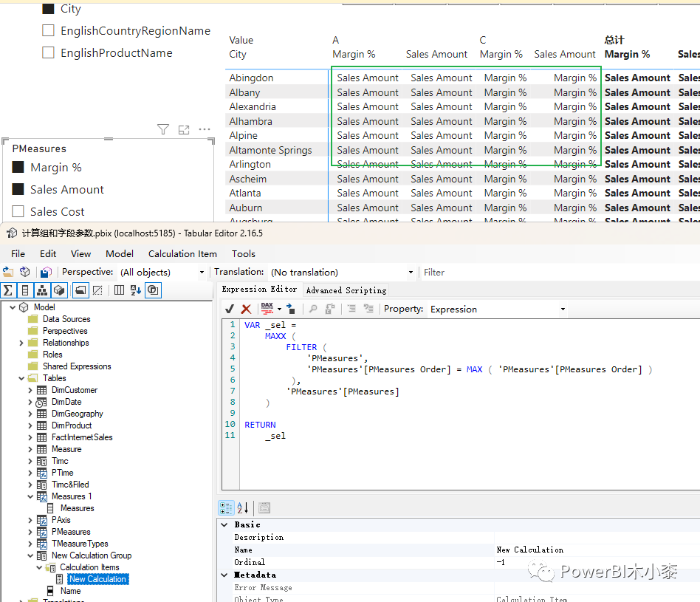Toggle show display folders button
Image resolution: width=700 pixels, height=602 pixels.
(x=80, y=291)
